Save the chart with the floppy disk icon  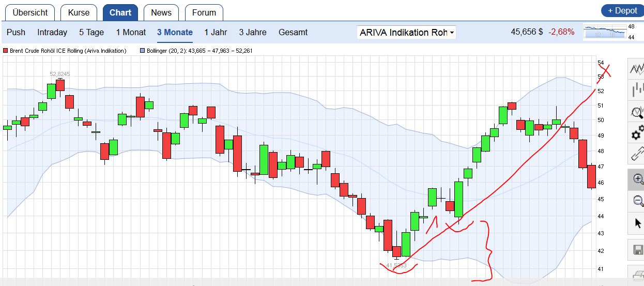click(x=637, y=250)
